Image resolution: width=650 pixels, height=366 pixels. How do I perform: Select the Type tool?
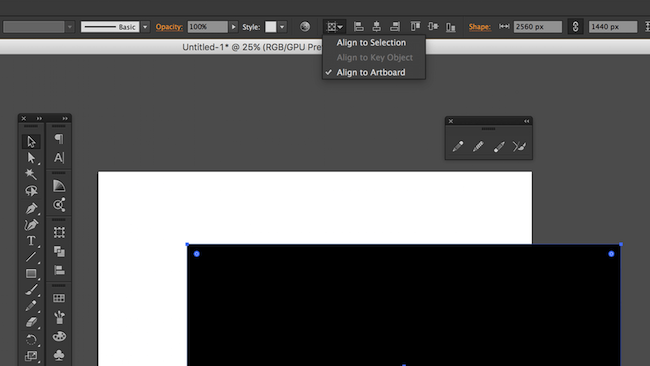31,240
